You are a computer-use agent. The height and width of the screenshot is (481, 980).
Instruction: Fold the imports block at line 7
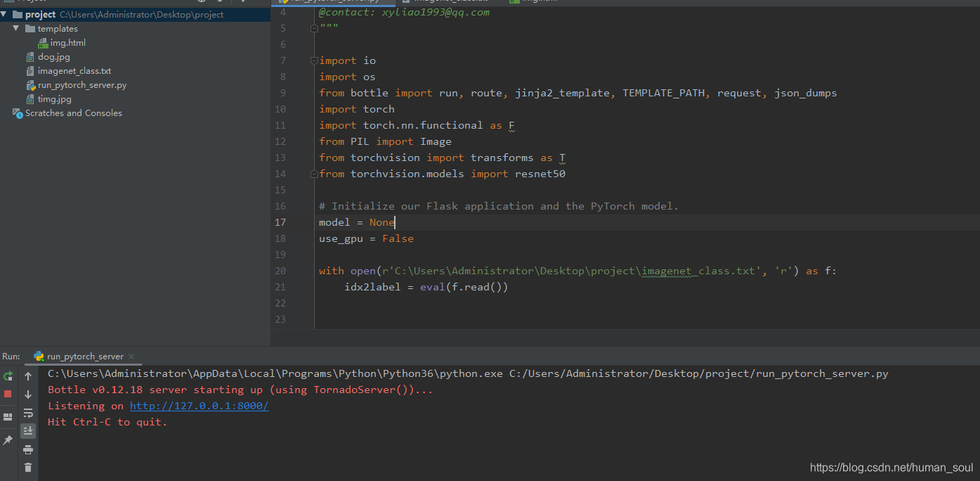point(314,60)
